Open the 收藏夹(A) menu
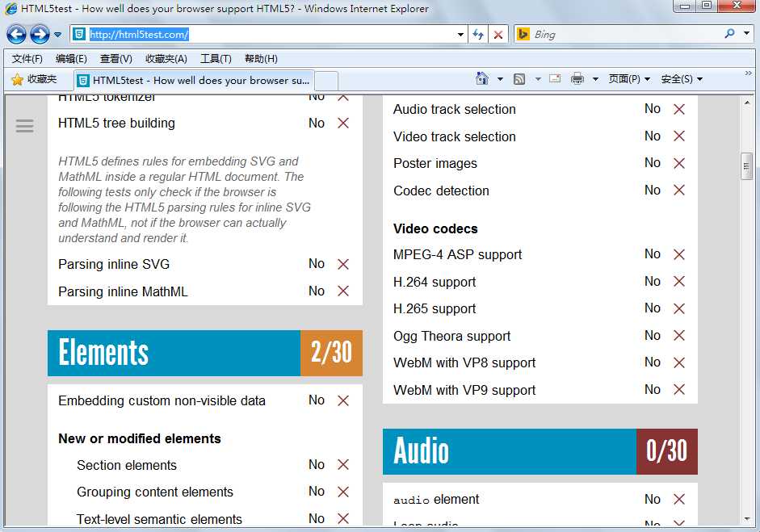This screenshot has width=760, height=532. 166,59
